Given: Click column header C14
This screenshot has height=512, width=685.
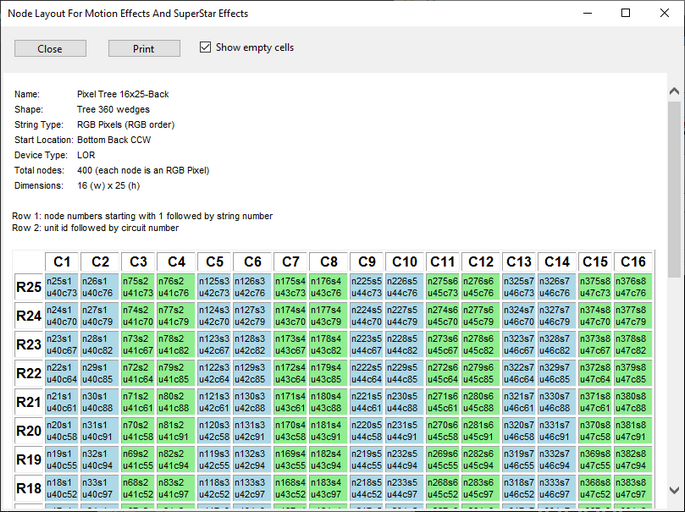Looking at the screenshot, I should tap(557, 262).
